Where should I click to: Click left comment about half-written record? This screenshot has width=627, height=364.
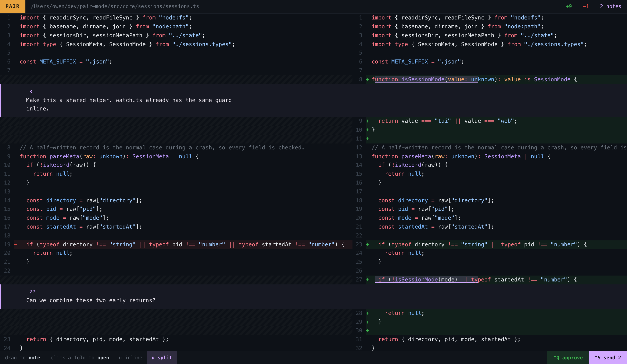[x=162, y=148]
